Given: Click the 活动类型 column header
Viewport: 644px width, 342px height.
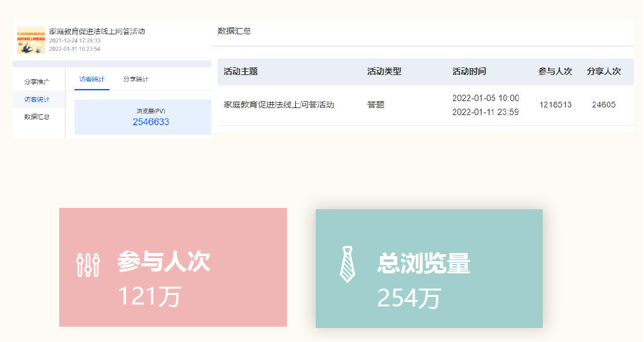Looking at the screenshot, I should click(384, 72).
